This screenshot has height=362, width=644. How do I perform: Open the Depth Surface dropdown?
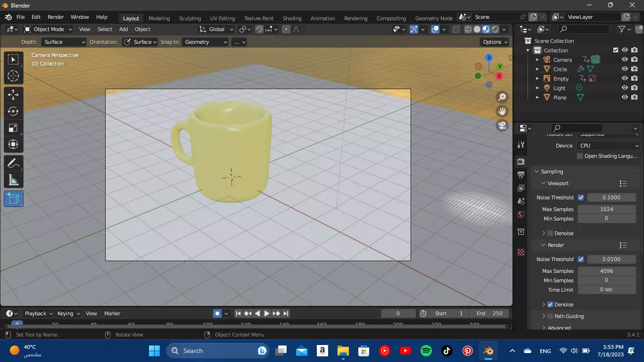tap(63, 42)
